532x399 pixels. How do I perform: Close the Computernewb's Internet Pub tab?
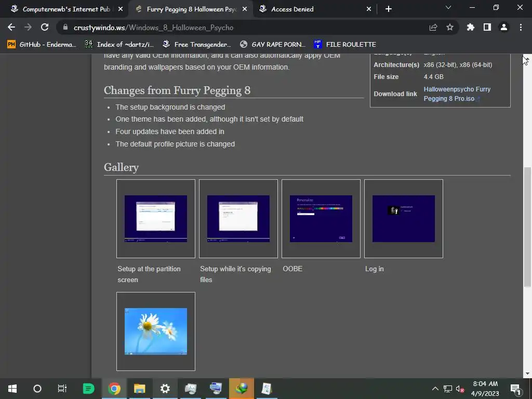point(121,9)
